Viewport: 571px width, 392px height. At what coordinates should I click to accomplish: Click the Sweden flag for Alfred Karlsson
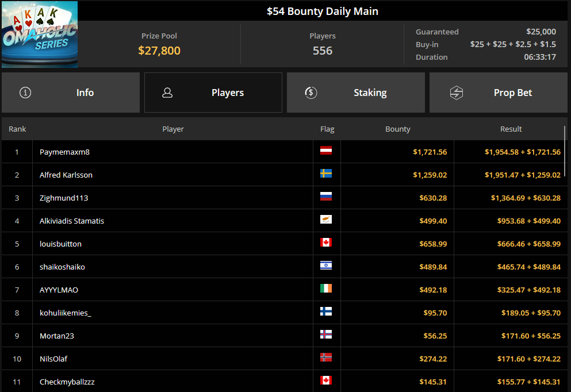coord(326,173)
